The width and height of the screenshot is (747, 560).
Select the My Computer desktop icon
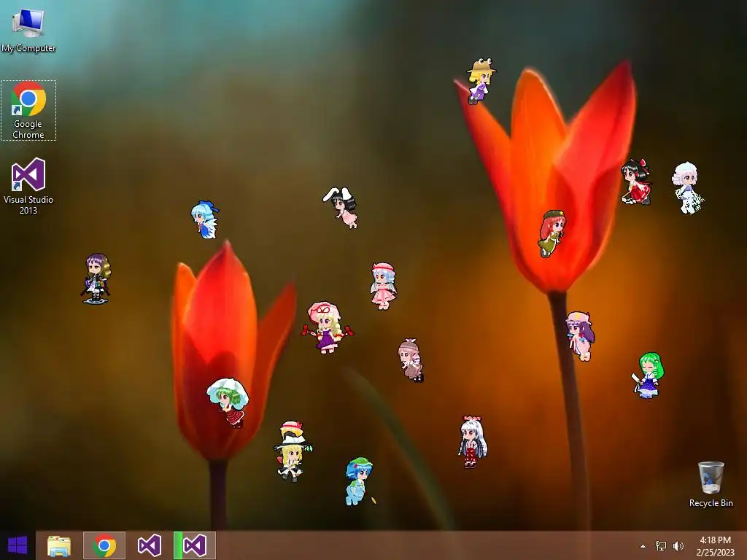pyautogui.click(x=28, y=31)
